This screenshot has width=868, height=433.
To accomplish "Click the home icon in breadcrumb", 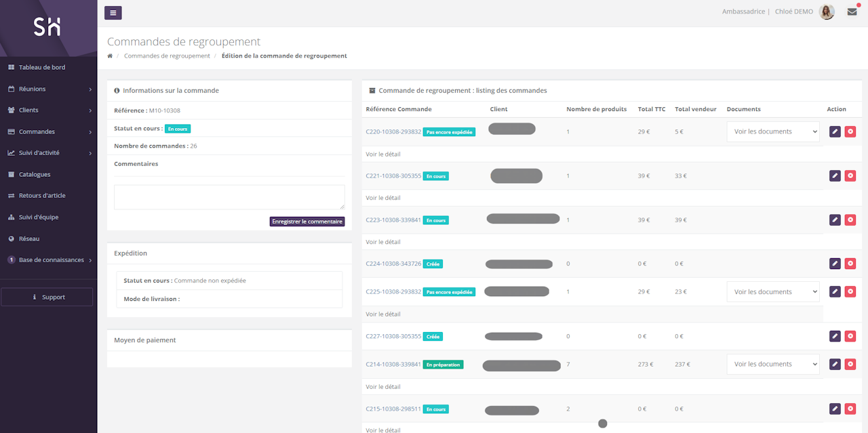I will tap(110, 56).
